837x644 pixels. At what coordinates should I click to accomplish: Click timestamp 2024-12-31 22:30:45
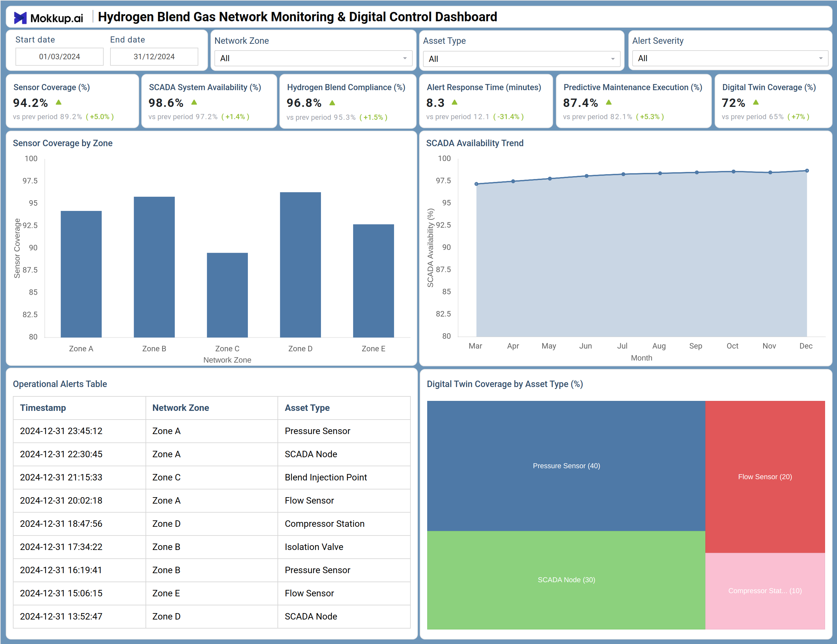[x=61, y=454]
